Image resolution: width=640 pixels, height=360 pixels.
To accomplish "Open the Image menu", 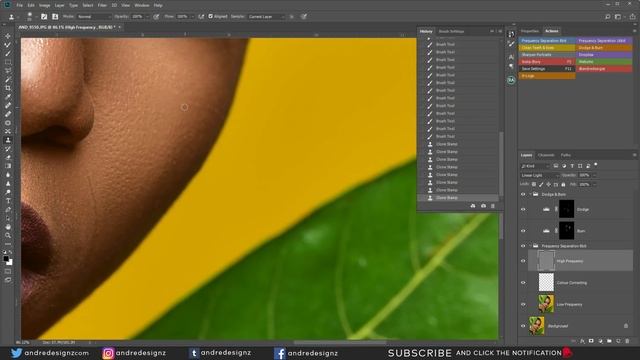I will coord(44,5).
